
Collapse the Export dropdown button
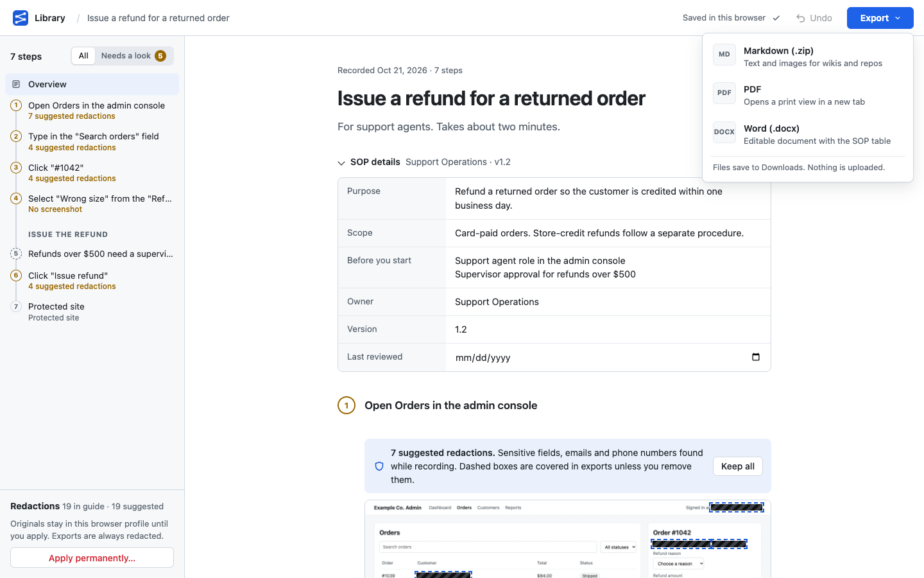pos(880,18)
